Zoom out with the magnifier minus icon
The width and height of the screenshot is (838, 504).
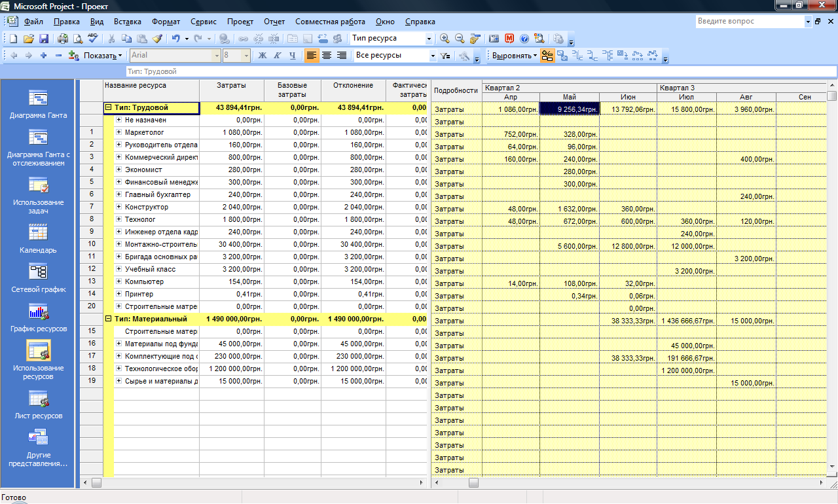460,39
